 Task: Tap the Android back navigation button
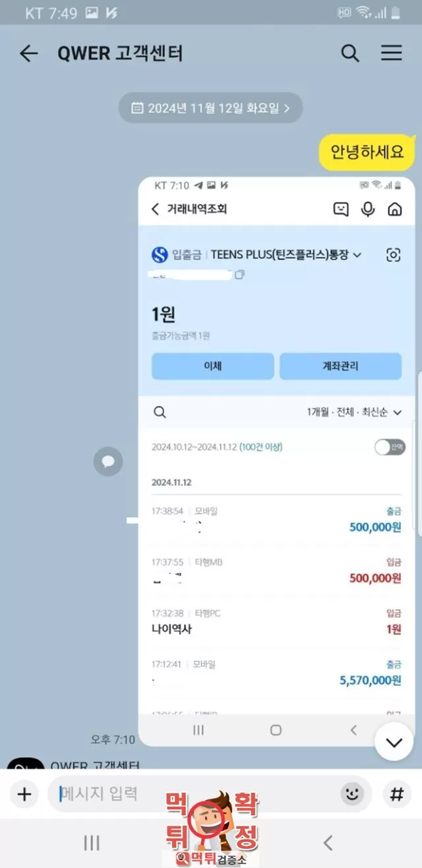coord(328,842)
